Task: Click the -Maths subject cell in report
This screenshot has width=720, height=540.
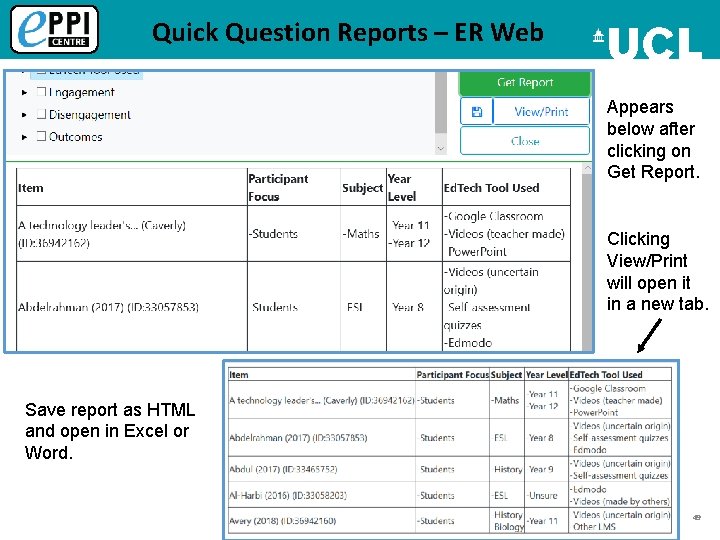Action: tap(361, 234)
